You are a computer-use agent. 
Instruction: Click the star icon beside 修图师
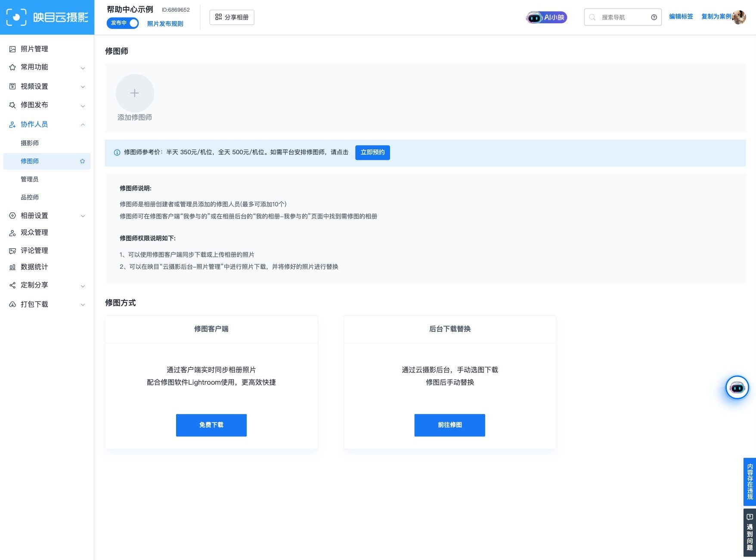[x=82, y=161]
